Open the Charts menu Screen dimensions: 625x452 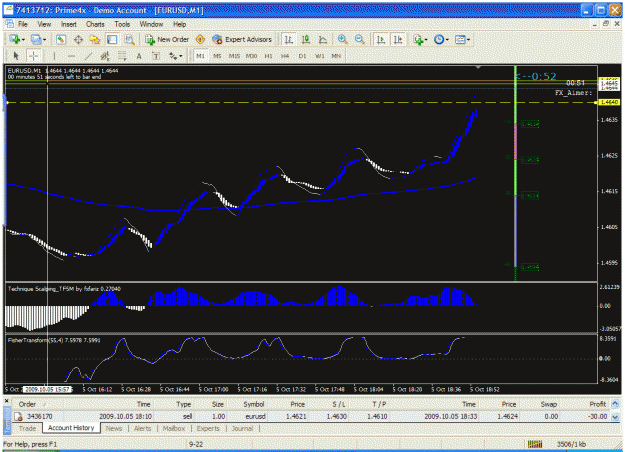[95, 24]
